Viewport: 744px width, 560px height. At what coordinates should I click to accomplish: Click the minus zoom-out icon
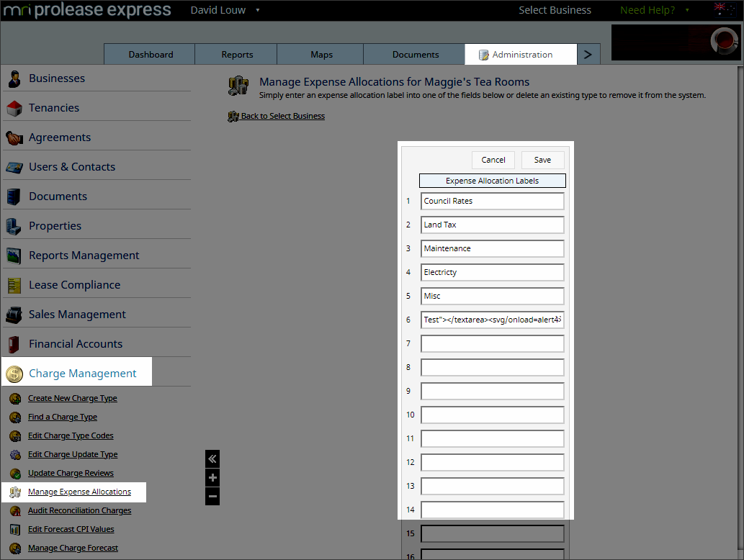tap(212, 497)
